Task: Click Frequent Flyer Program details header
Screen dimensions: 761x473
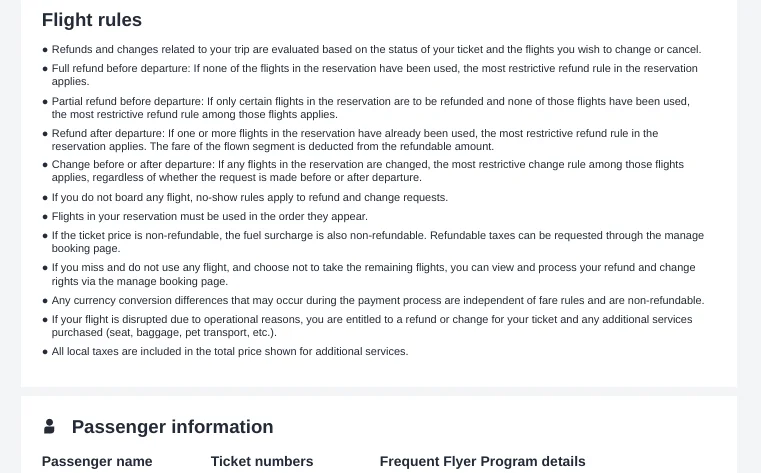Action: click(482, 461)
